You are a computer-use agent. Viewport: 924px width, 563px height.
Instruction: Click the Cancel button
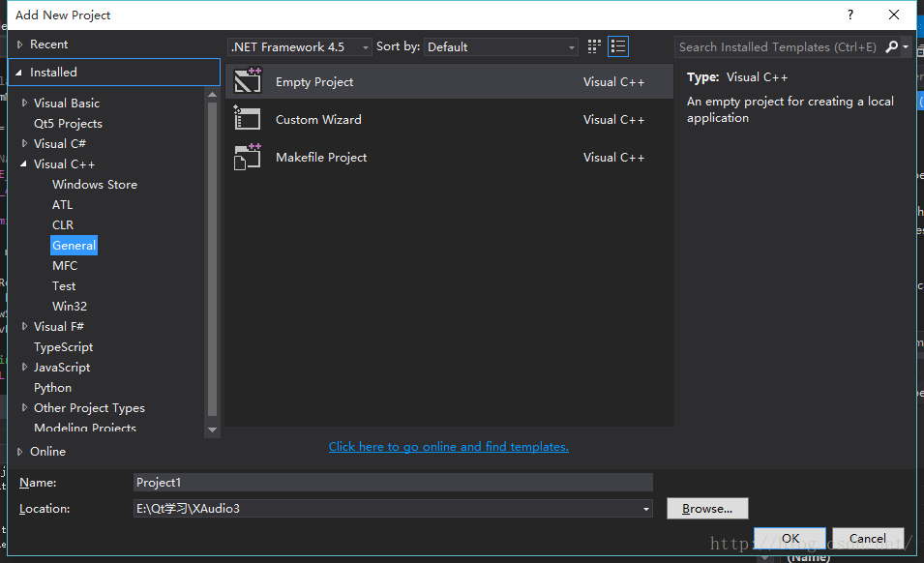click(x=868, y=538)
